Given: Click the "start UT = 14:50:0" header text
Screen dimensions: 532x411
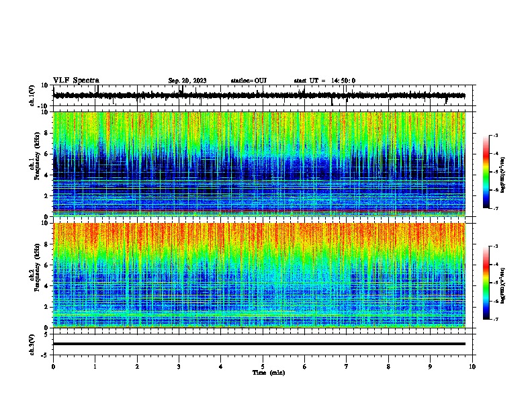Looking at the screenshot, I should 324,81.
